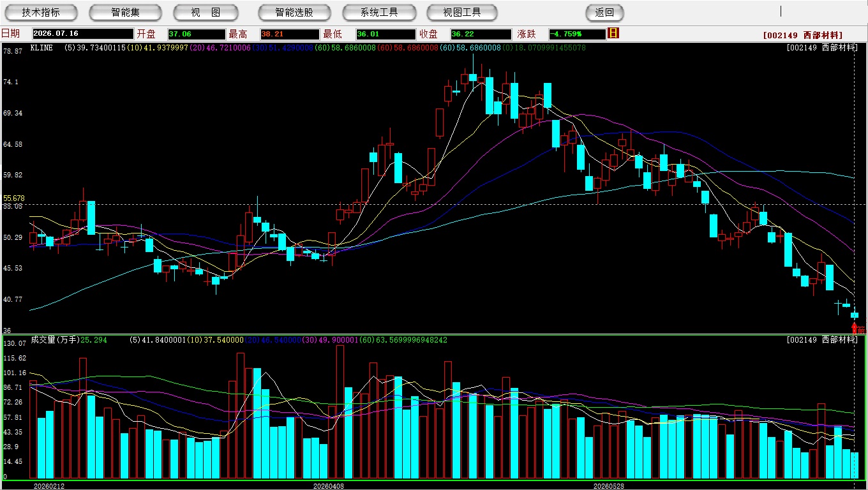Click the KLINE indicator label
Screen dimensions: 868x490
[41, 48]
